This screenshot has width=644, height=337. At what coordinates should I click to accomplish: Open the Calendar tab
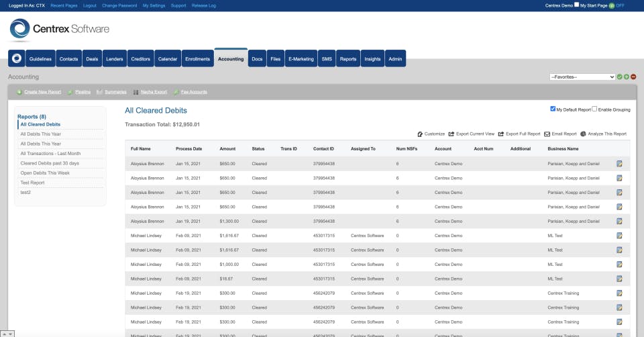point(168,59)
